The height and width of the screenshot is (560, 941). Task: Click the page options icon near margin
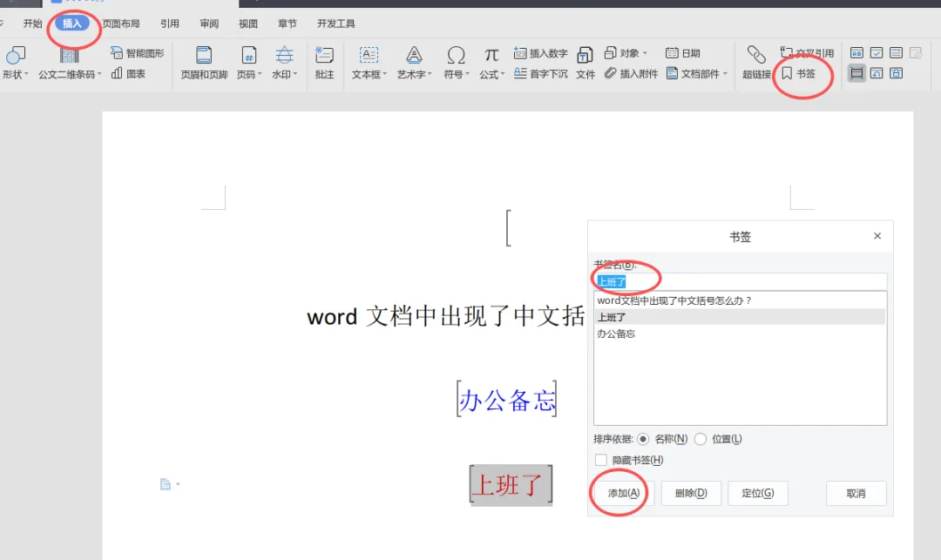166,484
